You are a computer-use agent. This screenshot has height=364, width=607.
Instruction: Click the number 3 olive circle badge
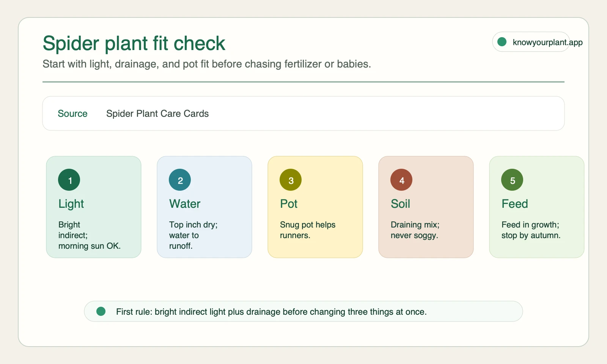(291, 180)
